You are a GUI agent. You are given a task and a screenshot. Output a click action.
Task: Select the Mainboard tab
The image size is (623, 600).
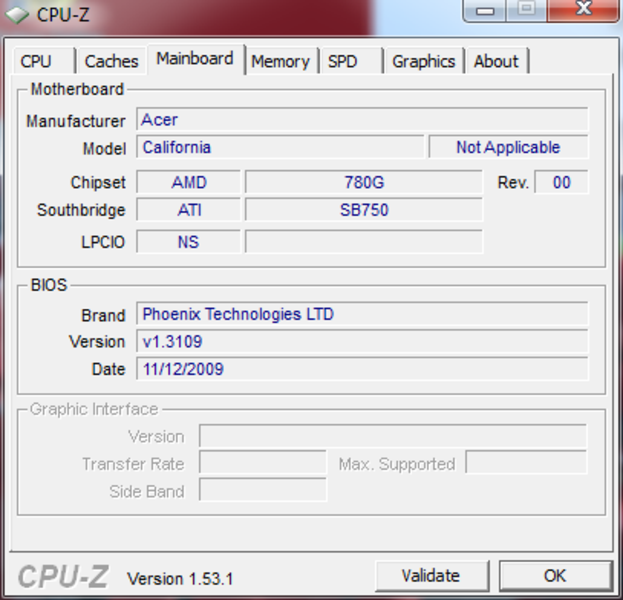tap(195, 59)
